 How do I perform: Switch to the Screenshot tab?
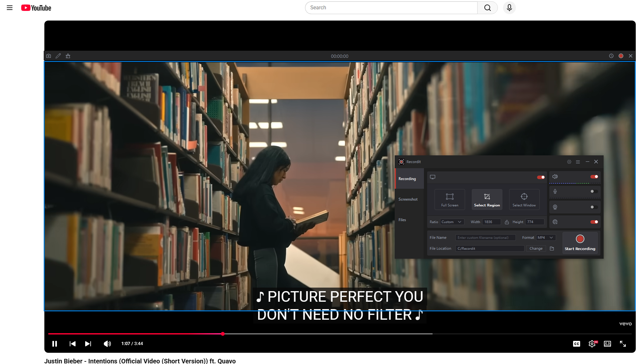coord(408,199)
